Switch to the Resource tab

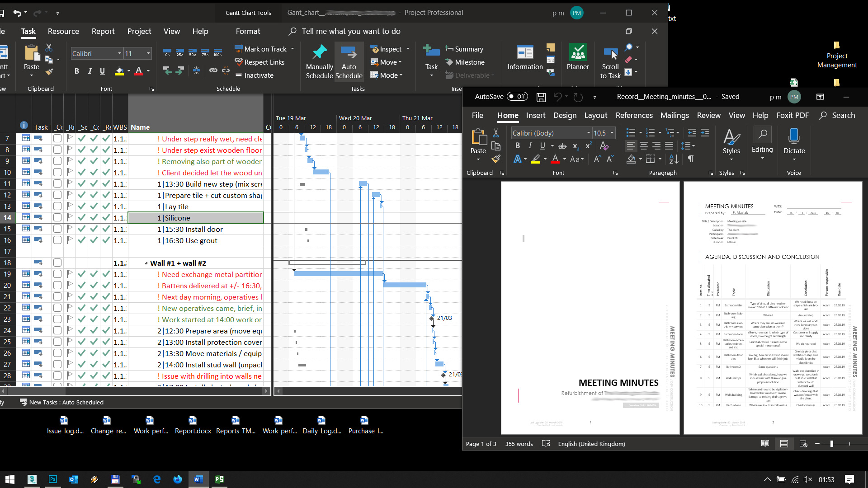point(63,31)
